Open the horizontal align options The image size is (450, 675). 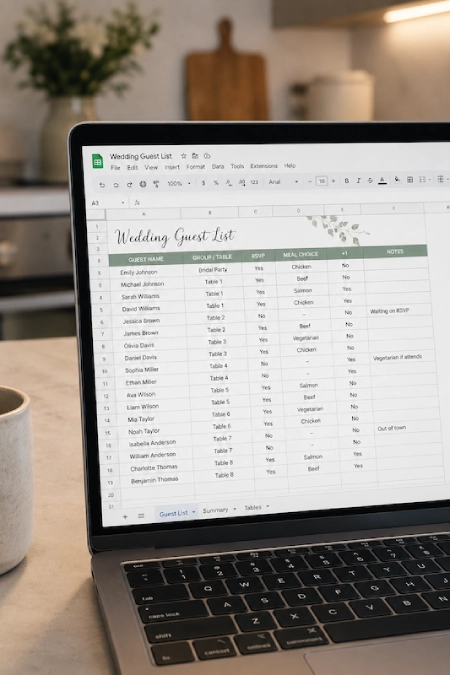click(x=440, y=179)
